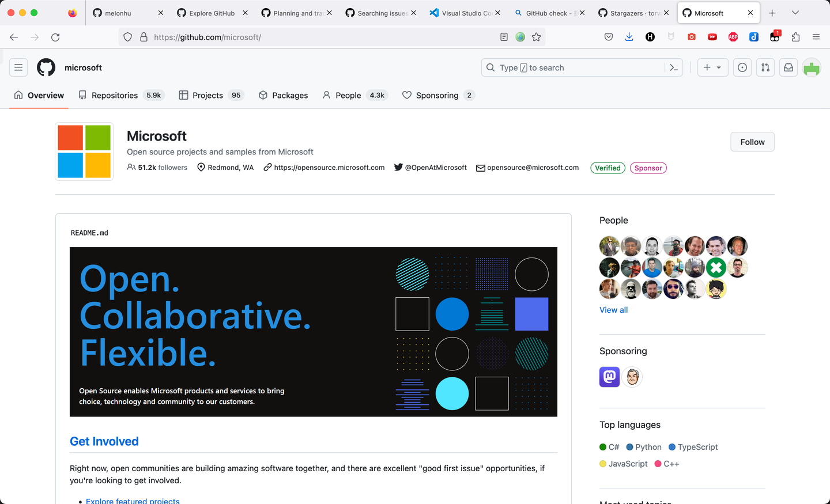This screenshot has height=504, width=830.
Task: Click the site security lock icon
Action: coord(144,37)
